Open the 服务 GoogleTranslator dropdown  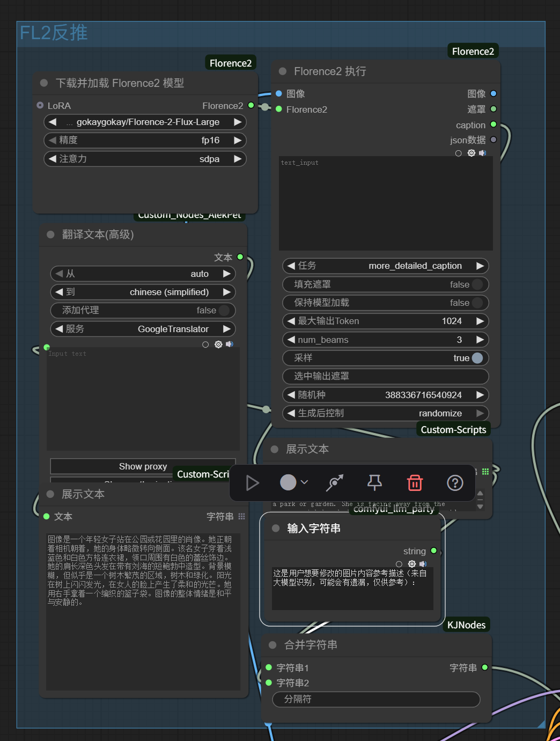pyautogui.click(x=143, y=329)
